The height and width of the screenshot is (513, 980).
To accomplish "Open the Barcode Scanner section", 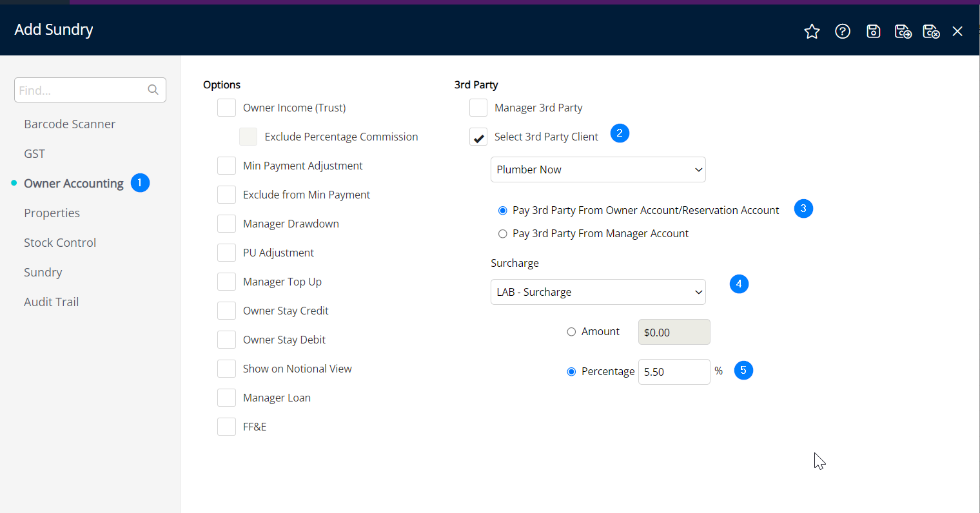I will click(70, 124).
